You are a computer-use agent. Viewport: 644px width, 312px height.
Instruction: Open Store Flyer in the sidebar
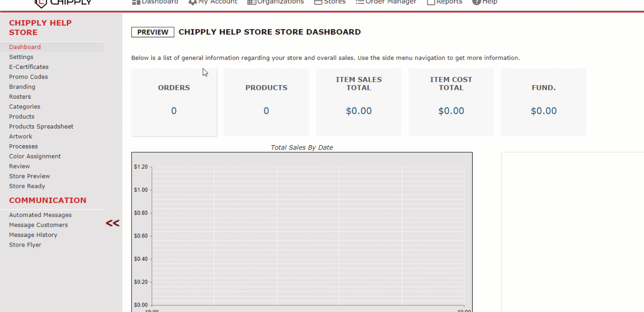(25, 245)
